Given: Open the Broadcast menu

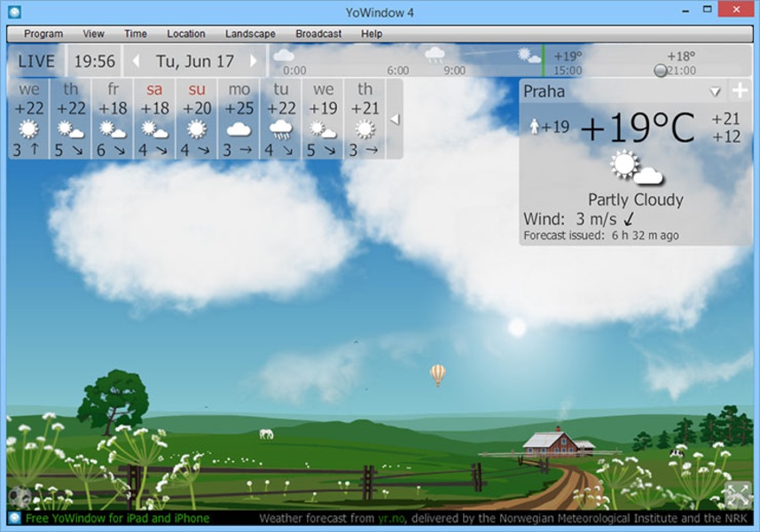Looking at the screenshot, I should click(318, 34).
